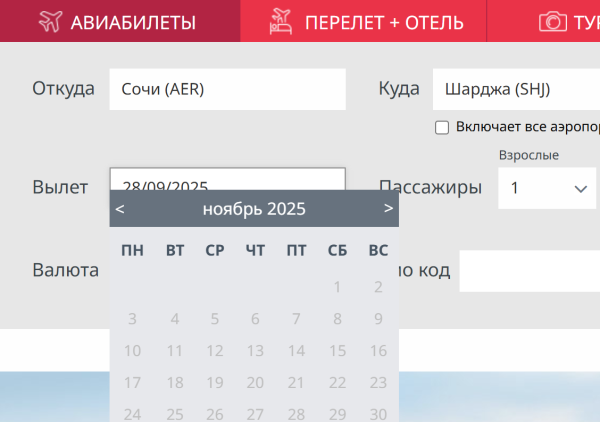Pick November 3 in the calendar
This screenshot has width=600, height=422.
click(x=132, y=320)
